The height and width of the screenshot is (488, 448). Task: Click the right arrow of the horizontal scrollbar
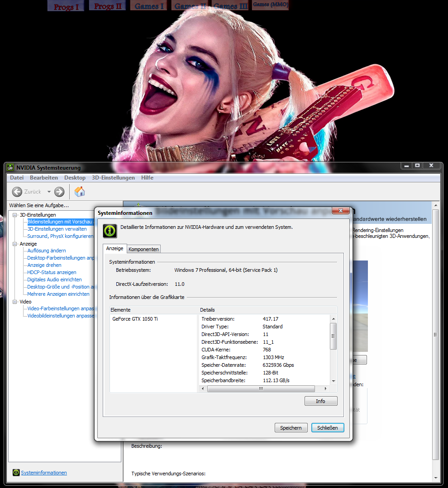tap(325, 389)
